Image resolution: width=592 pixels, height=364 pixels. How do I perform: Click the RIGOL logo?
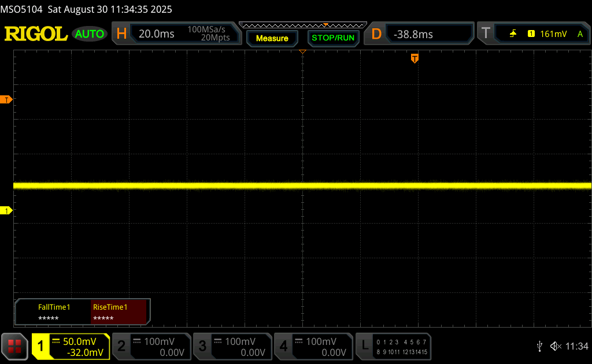point(36,34)
